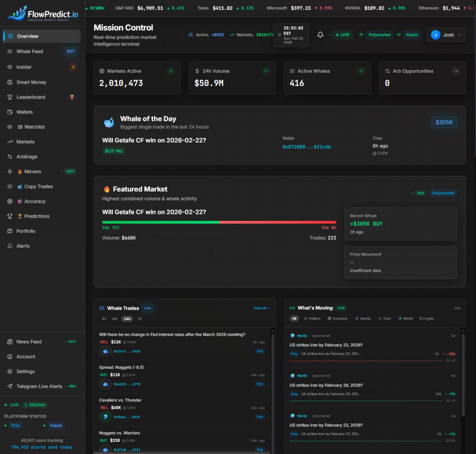The width and height of the screenshot is (476, 454).
Task: Click user avatar J circle
Action: coord(435,35)
